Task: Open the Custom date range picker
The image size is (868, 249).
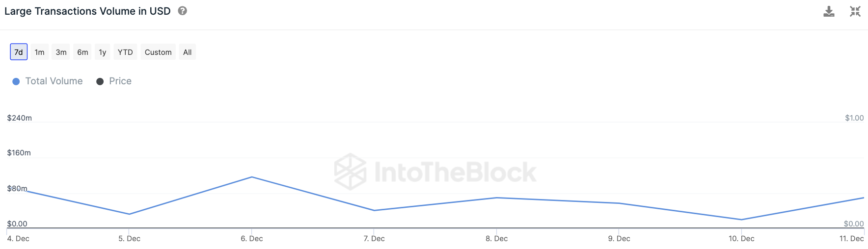Action: (x=158, y=52)
